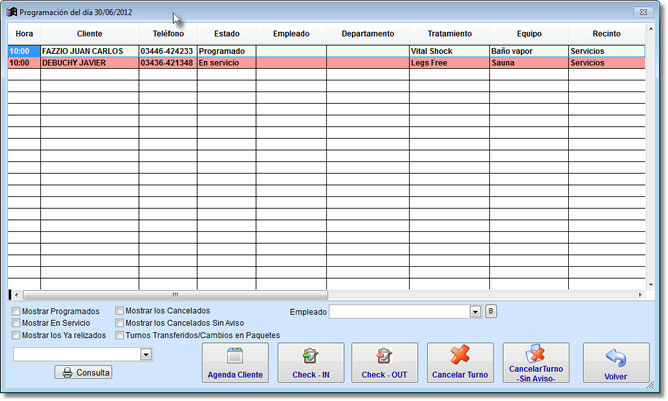The width and height of the screenshot is (668, 401).
Task: Click phone number 03446-424233
Action: point(168,51)
